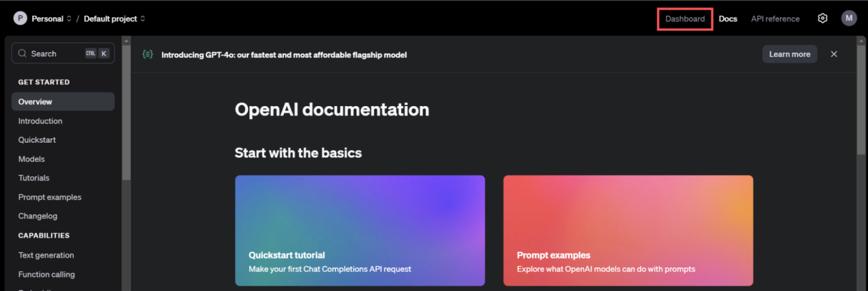Click the GET STARTED section label
Viewport: 868px width, 291px height.
pos(44,82)
